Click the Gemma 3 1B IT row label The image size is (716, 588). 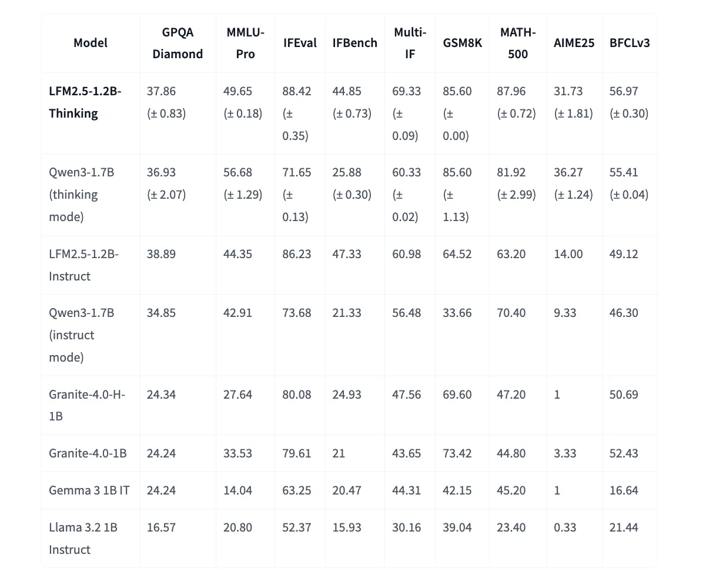(x=89, y=490)
